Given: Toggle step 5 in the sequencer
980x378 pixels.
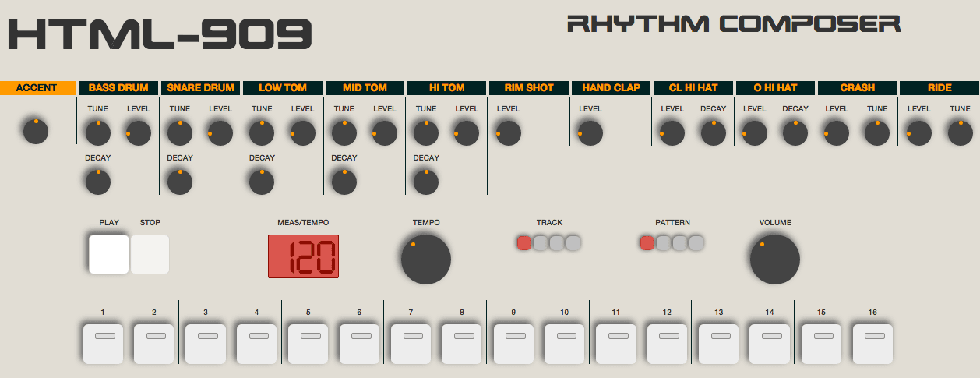Looking at the screenshot, I should pyautogui.click(x=308, y=344).
